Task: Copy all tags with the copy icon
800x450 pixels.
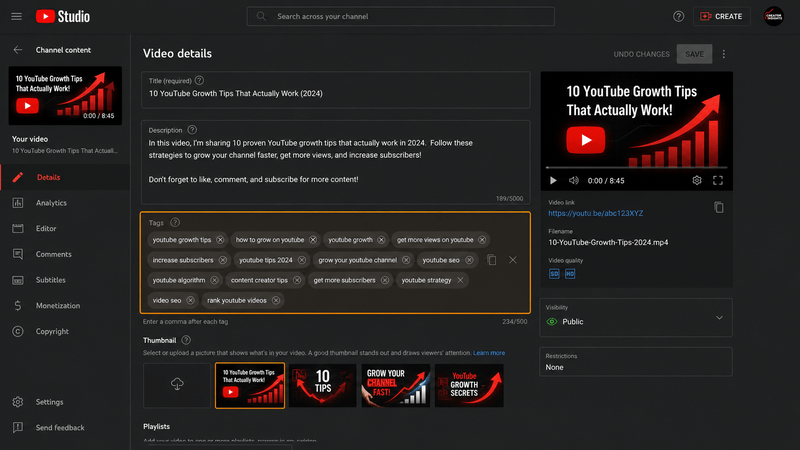Action: point(491,260)
